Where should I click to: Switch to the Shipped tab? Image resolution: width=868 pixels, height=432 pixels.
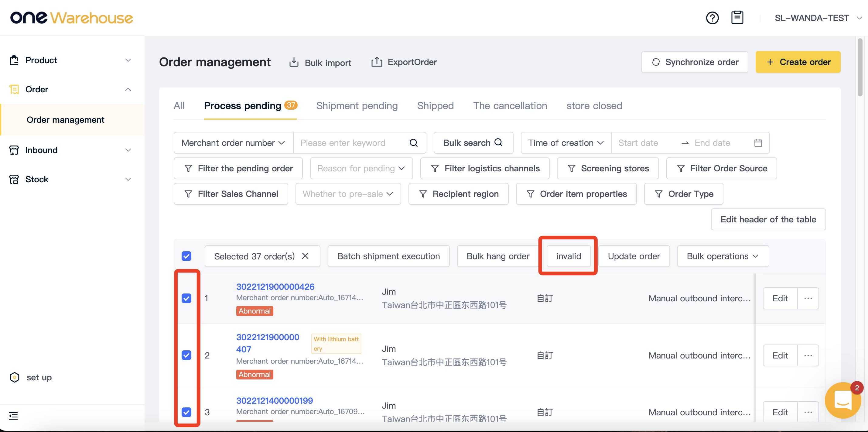click(x=435, y=106)
